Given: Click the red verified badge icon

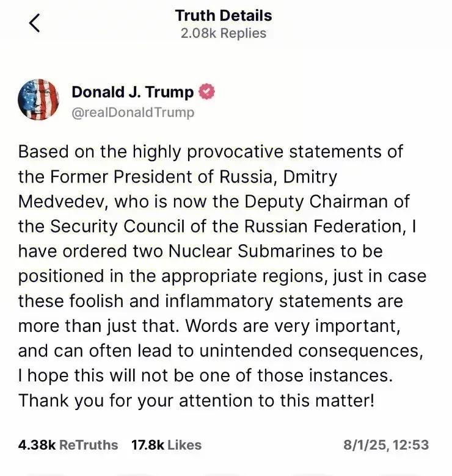Looking at the screenshot, I should point(206,92).
